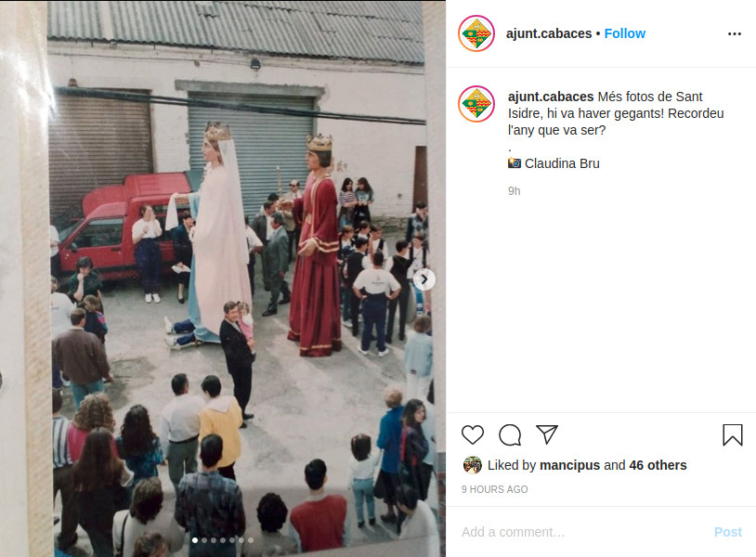Like the post with the heart icon
The image size is (756, 557).
[x=473, y=434]
